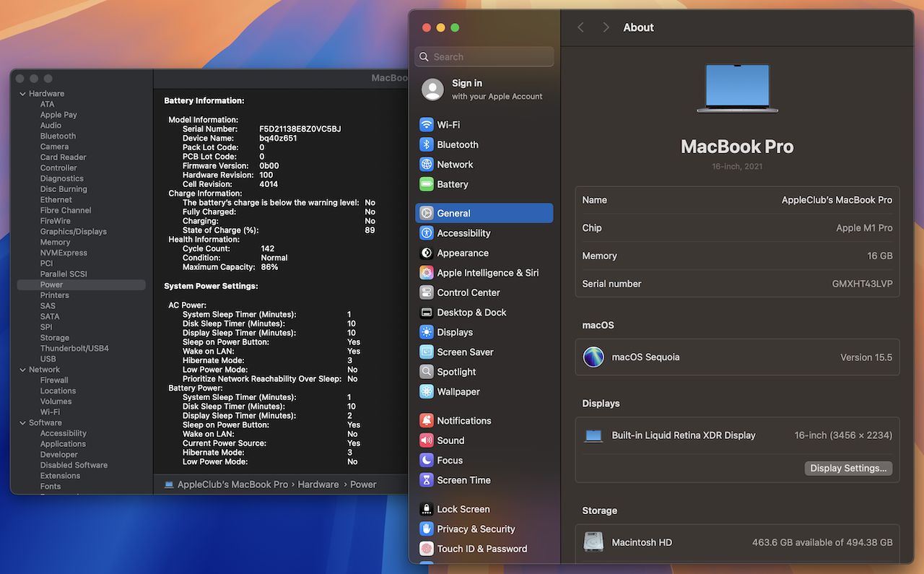Click the Search field in System Settings
This screenshot has height=574, width=924.
click(484, 57)
